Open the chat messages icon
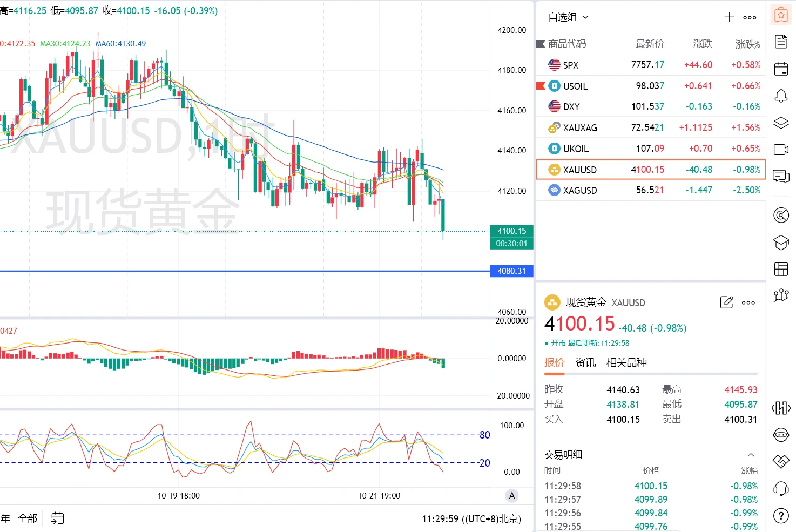This screenshot has height=532, width=796. click(781, 177)
